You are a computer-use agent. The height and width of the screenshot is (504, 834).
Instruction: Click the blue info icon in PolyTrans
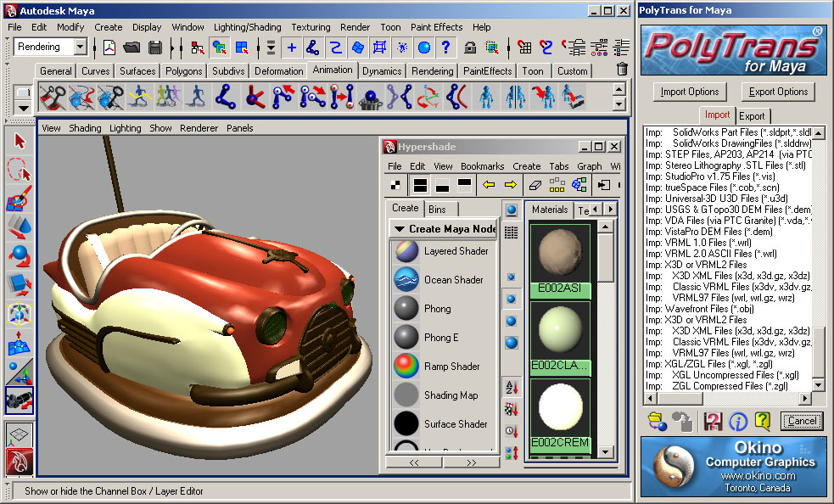pos(738,420)
